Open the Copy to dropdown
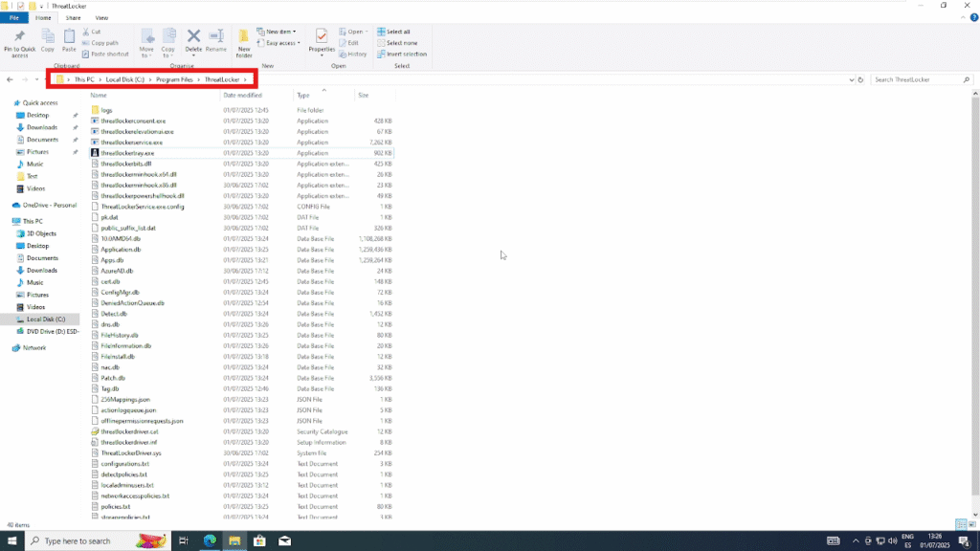 (168, 44)
